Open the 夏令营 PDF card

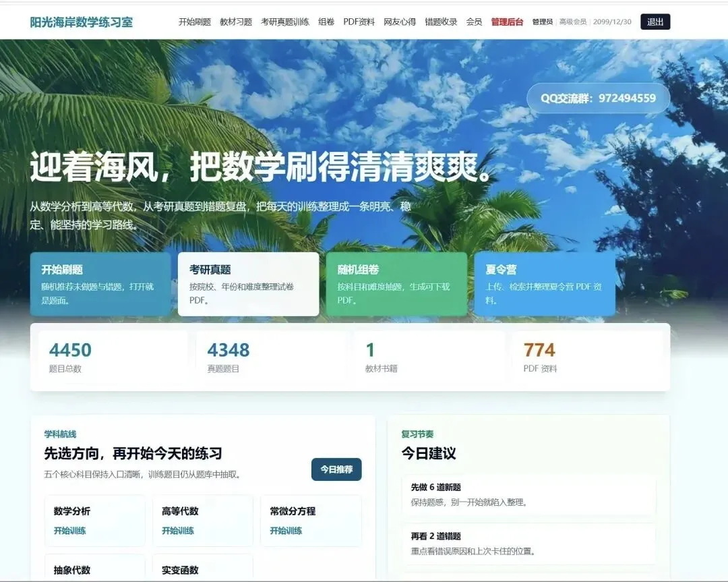(545, 285)
